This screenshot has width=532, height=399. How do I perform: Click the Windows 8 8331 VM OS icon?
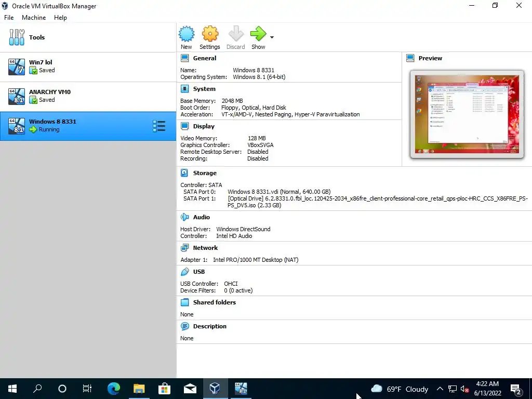tap(17, 126)
